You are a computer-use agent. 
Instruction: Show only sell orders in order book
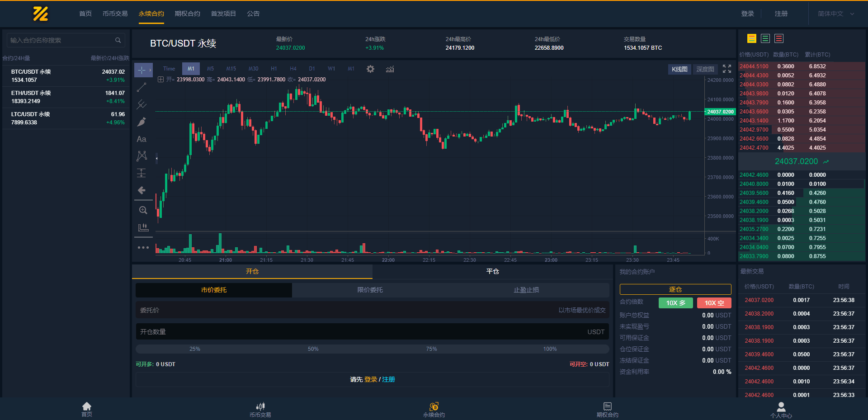778,39
